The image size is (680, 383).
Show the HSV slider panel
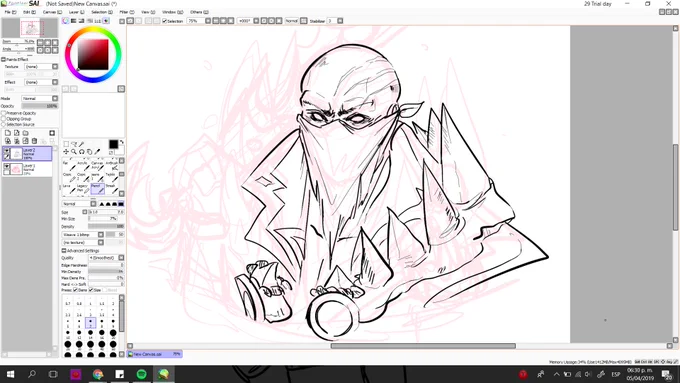pyautogui.click(x=81, y=21)
